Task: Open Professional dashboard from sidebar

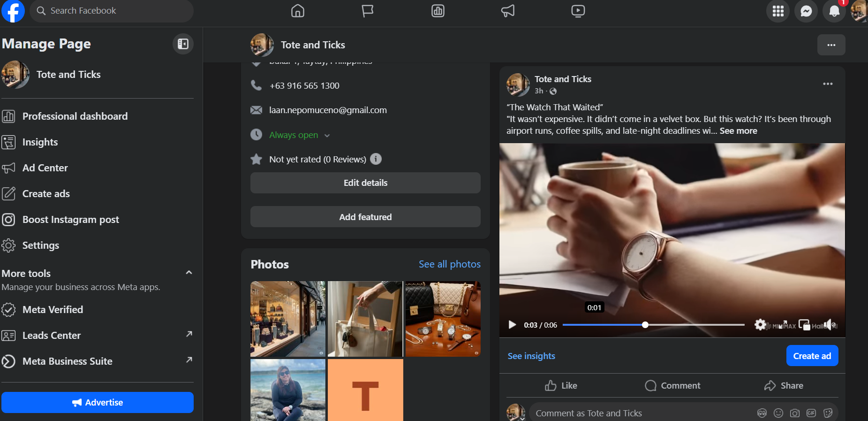Action: tap(75, 116)
